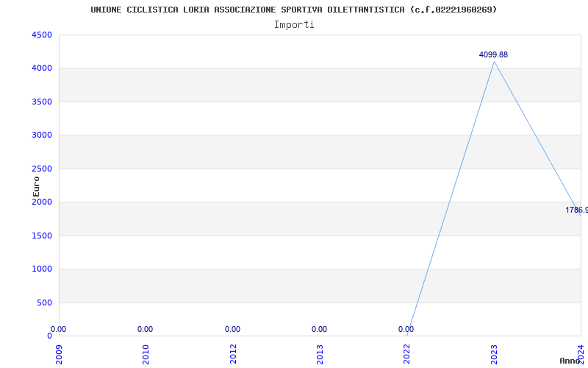
Task: Click the 2023 x-axis year label
Action: (494, 354)
